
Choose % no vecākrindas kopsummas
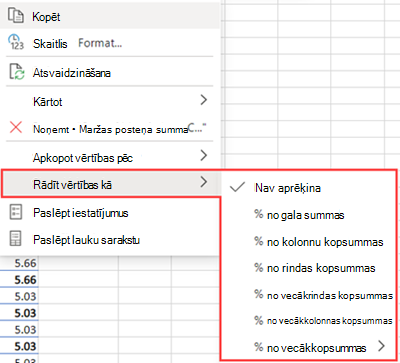[x=309, y=295]
